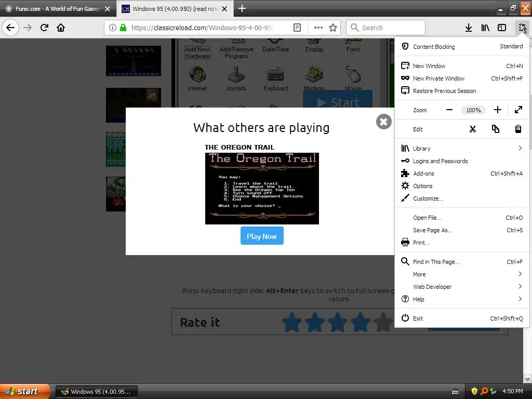The image size is (532, 399).
Task: Select Restore Previous Session
Action: [x=462, y=91]
